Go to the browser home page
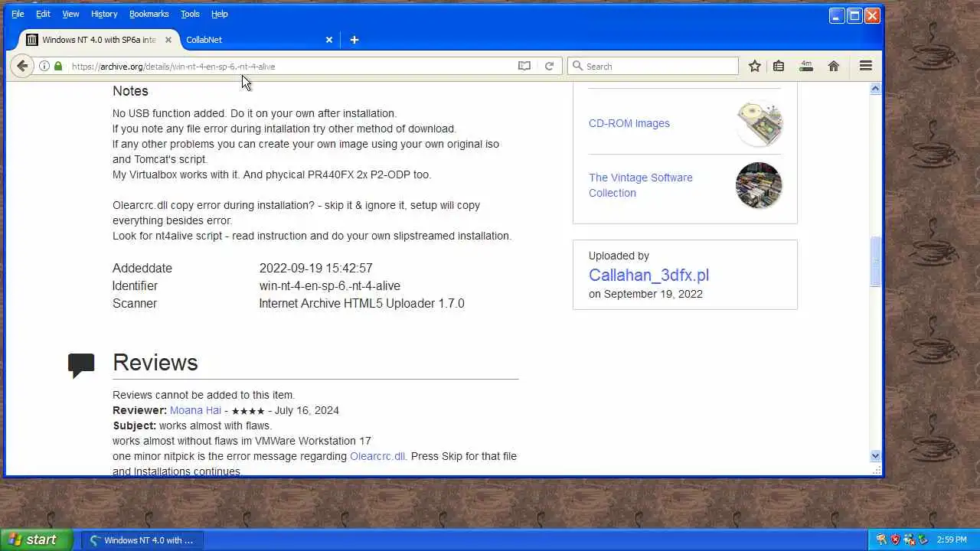 click(834, 66)
